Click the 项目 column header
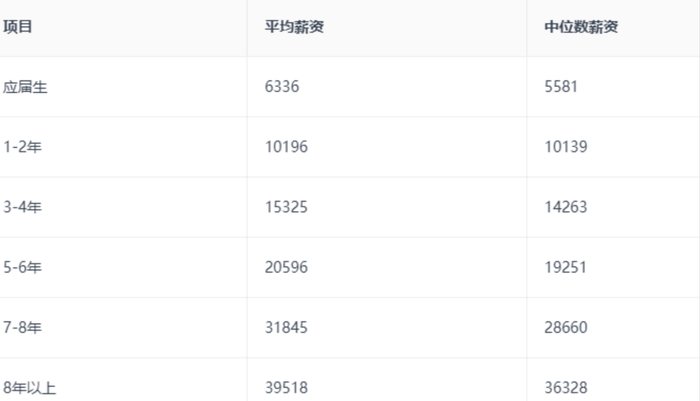700x401 pixels. point(18,27)
